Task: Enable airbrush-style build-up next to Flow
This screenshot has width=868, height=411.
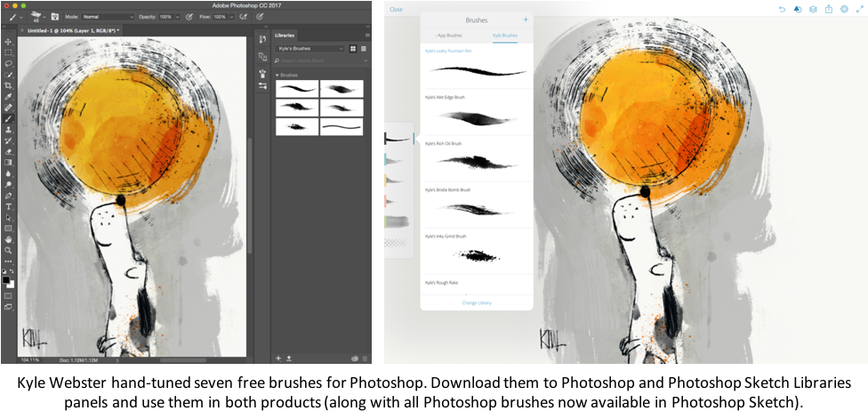Action: [240, 17]
